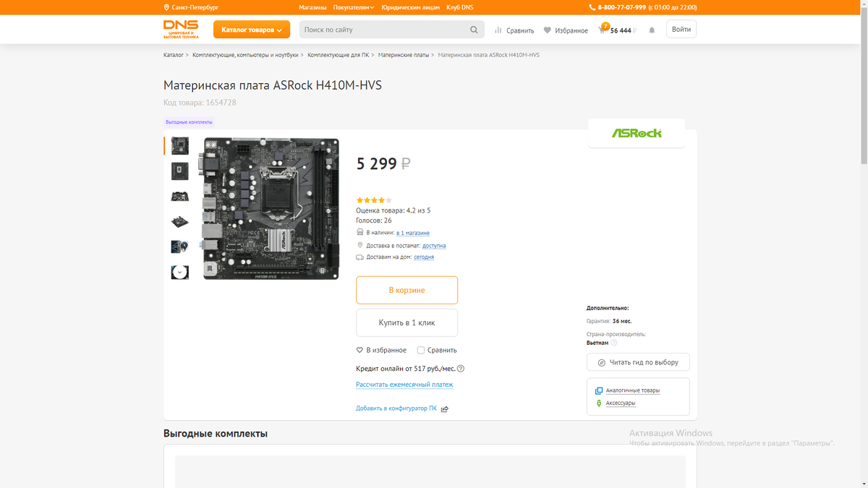
Task: Toggle В избранное heart below buttons
Action: tap(359, 350)
